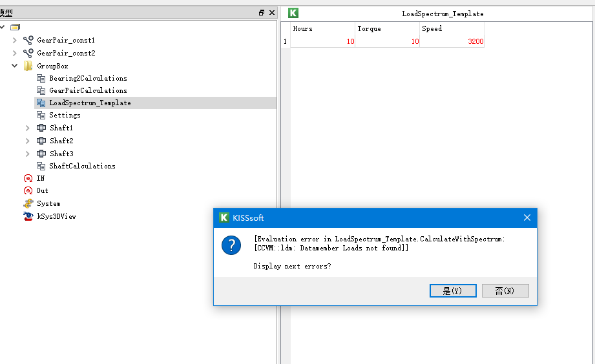Click the GearPairCalculations table icon
The width and height of the screenshot is (595, 364).
[x=41, y=90]
